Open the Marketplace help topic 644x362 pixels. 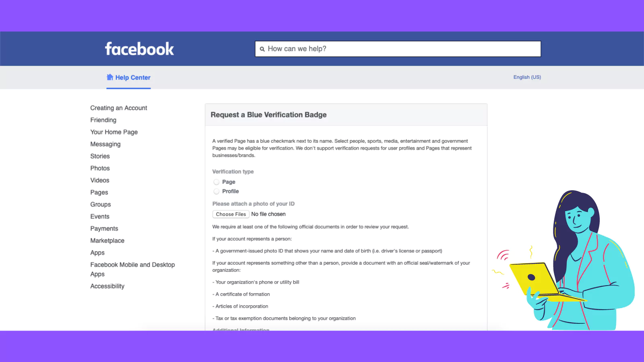pyautogui.click(x=107, y=241)
